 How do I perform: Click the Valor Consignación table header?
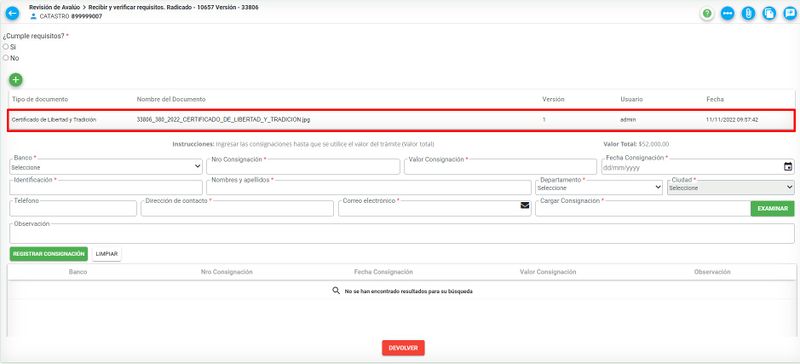(548, 272)
